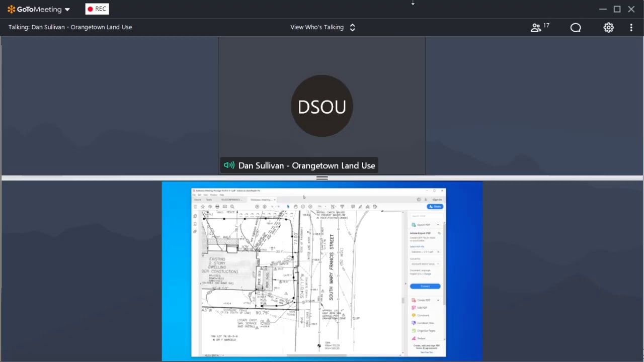644x362 pixels.
Task: Click the cloud upload icon in shared Reader toolbar
Action: pos(210,207)
